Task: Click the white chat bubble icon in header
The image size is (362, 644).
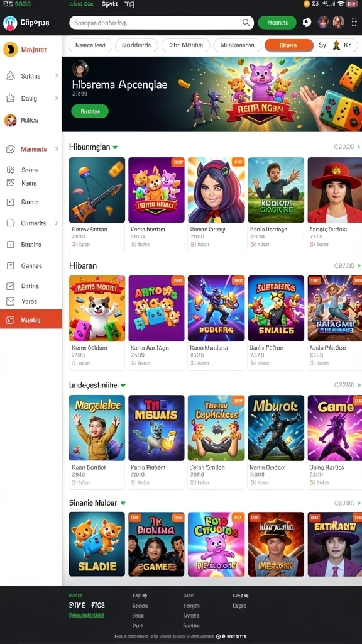Action: (x=307, y=23)
